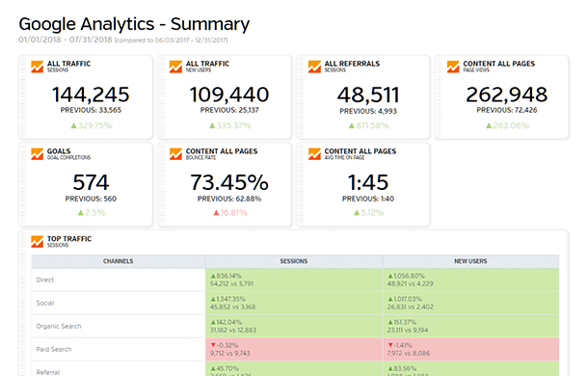Click the Organic Search row label
The width and height of the screenshot is (588, 376).
[59, 326]
